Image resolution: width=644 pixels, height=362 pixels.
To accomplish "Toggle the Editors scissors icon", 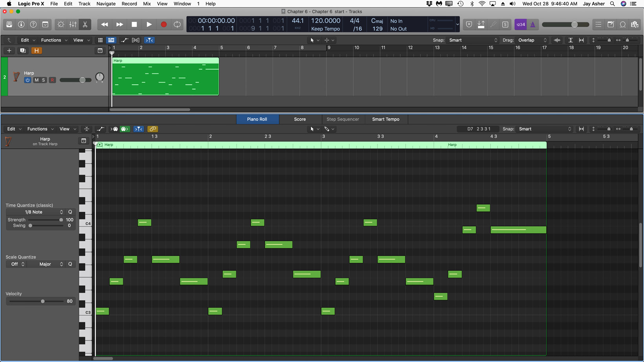I will (85, 24).
